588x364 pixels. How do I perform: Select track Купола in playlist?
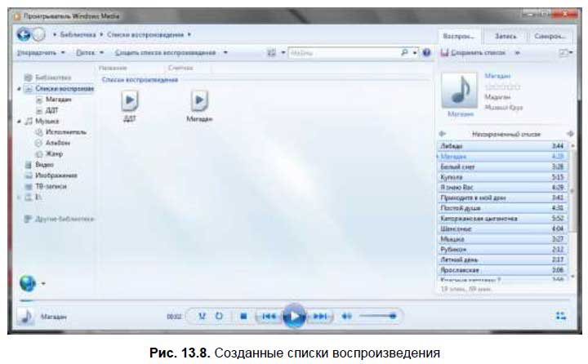click(x=502, y=177)
